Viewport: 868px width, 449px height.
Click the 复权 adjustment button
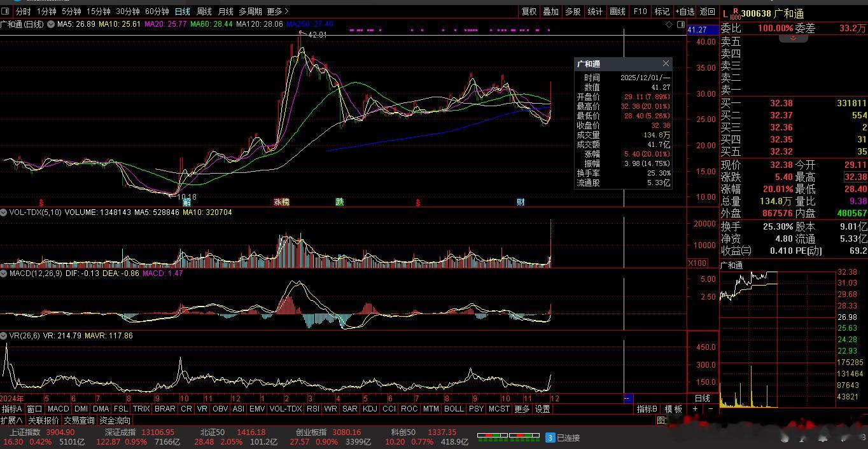click(529, 11)
